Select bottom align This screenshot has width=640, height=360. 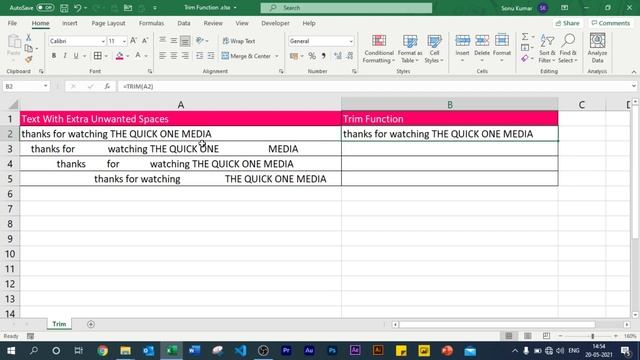[x=185, y=40]
